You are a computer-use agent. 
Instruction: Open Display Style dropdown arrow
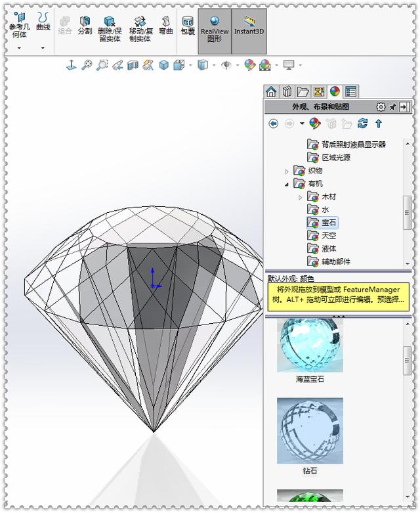point(190,66)
